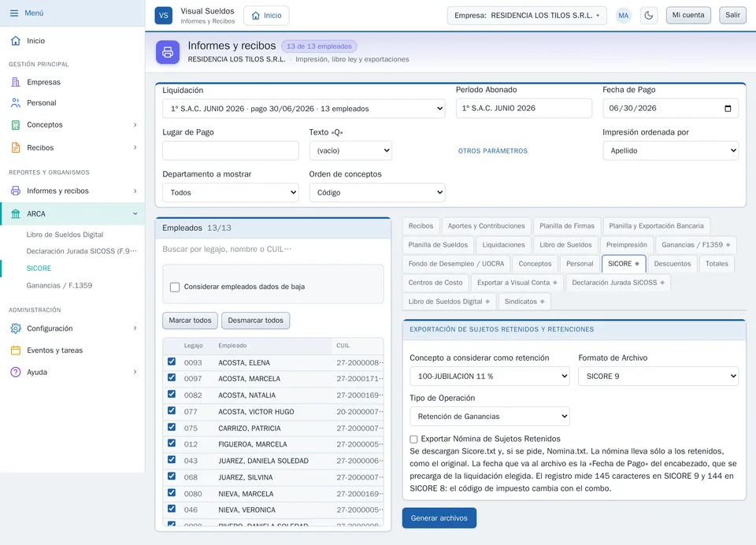Uncheck employee ACOSTA, ELENA
This screenshot has height=545, width=756.
tap(172, 361)
